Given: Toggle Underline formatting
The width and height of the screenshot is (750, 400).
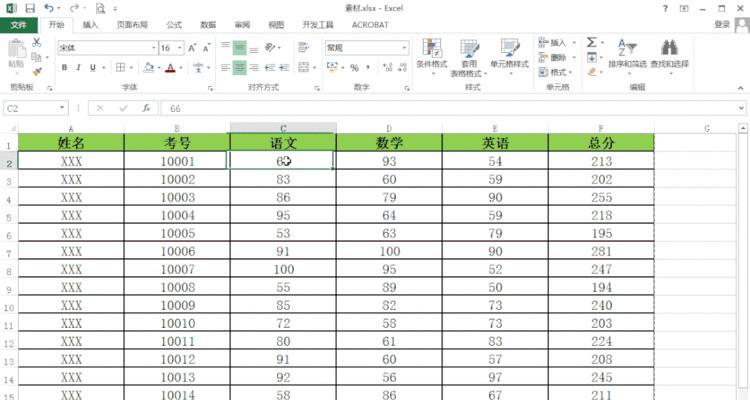Looking at the screenshot, I should click(x=93, y=67).
